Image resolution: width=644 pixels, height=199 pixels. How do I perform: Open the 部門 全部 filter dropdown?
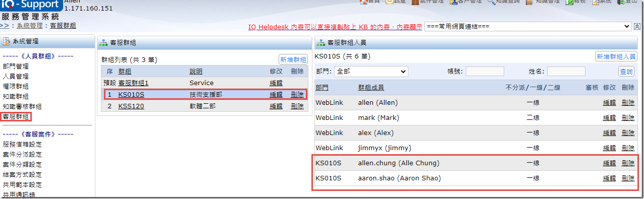[371, 72]
